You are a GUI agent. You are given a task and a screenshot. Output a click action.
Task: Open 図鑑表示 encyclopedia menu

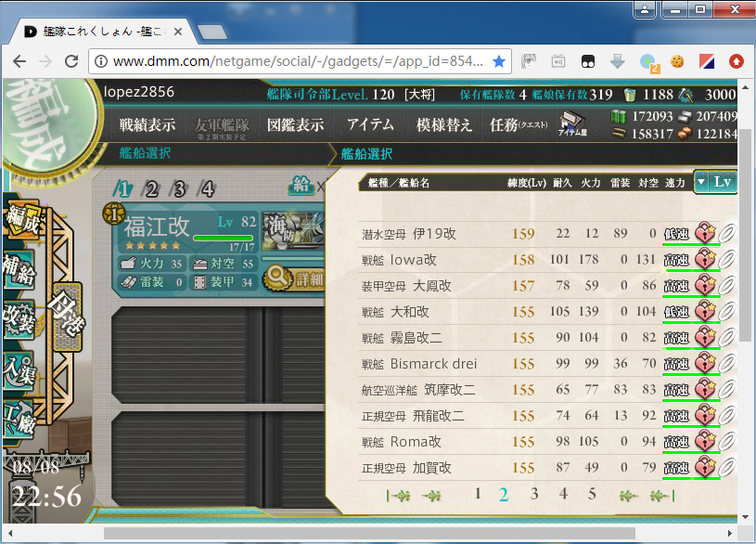click(x=296, y=125)
